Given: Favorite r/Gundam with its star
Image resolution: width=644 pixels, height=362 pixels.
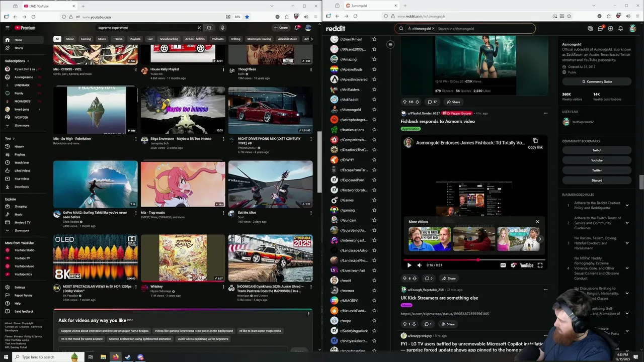Looking at the screenshot, I should (x=374, y=220).
